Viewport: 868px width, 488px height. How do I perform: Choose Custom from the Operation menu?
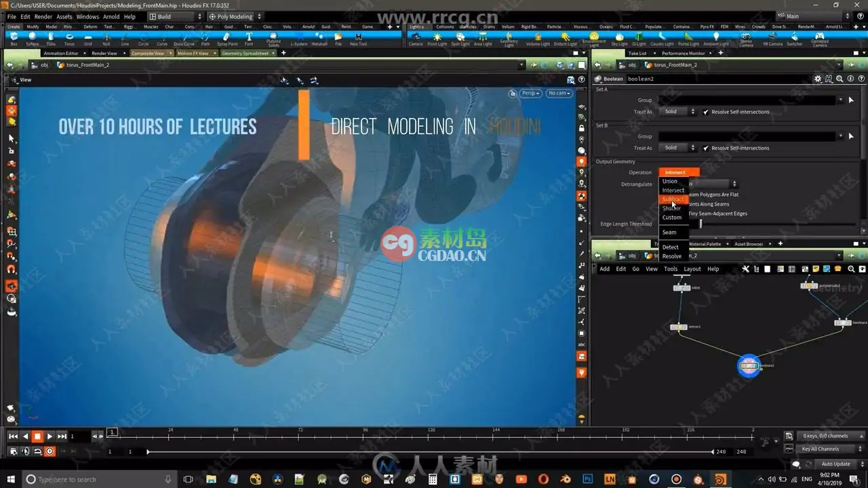tap(672, 218)
